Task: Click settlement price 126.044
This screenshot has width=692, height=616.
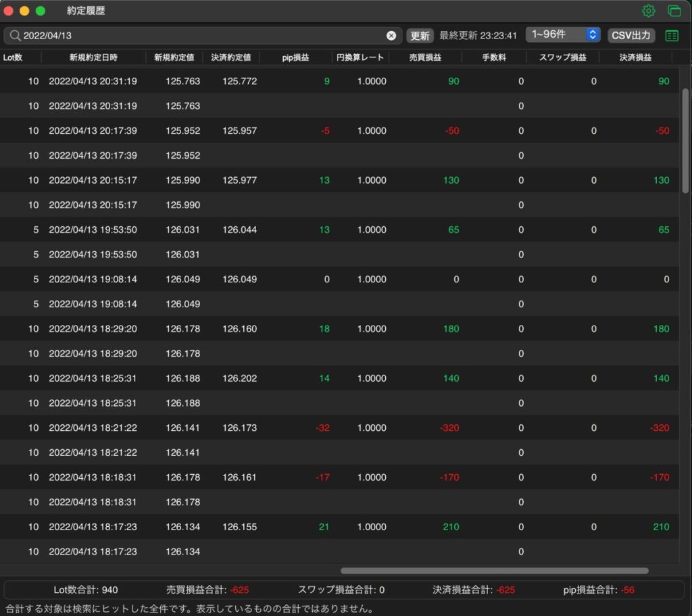Action: [x=240, y=230]
